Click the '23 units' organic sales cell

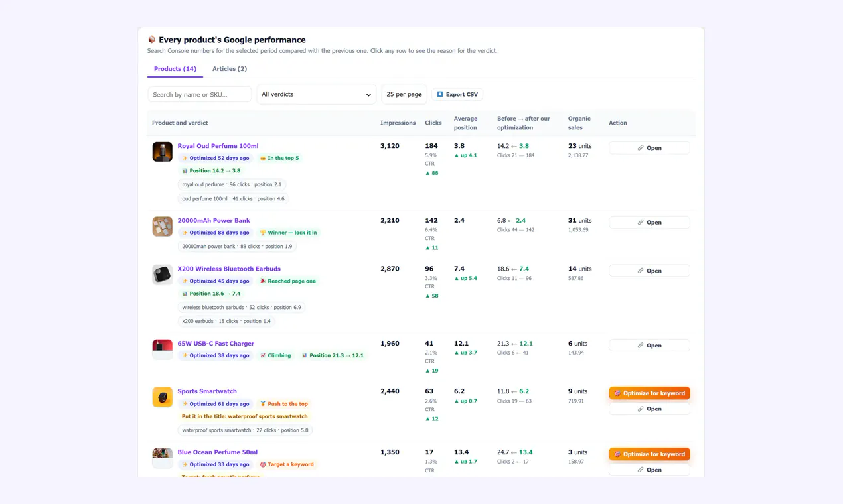(x=579, y=146)
